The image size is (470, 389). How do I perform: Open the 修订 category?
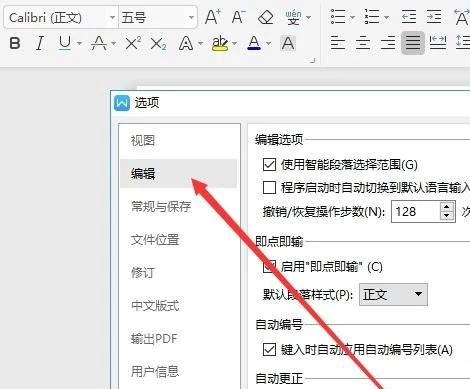(x=143, y=272)
